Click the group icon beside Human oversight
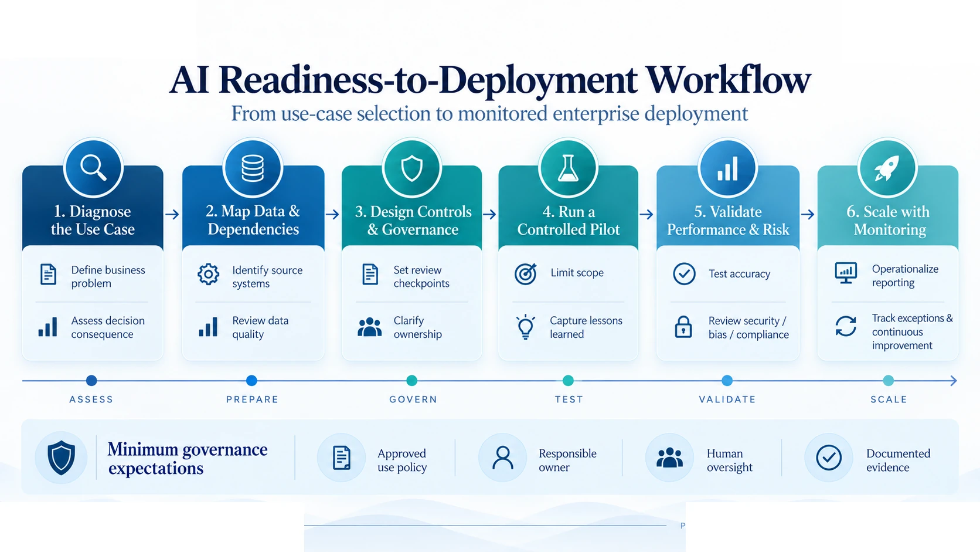The image size is (980, 552). click(669, 458)
